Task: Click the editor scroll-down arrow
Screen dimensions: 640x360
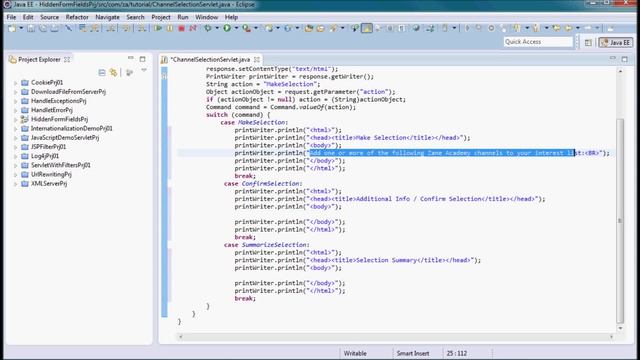Action: click(x=620, y=328)
